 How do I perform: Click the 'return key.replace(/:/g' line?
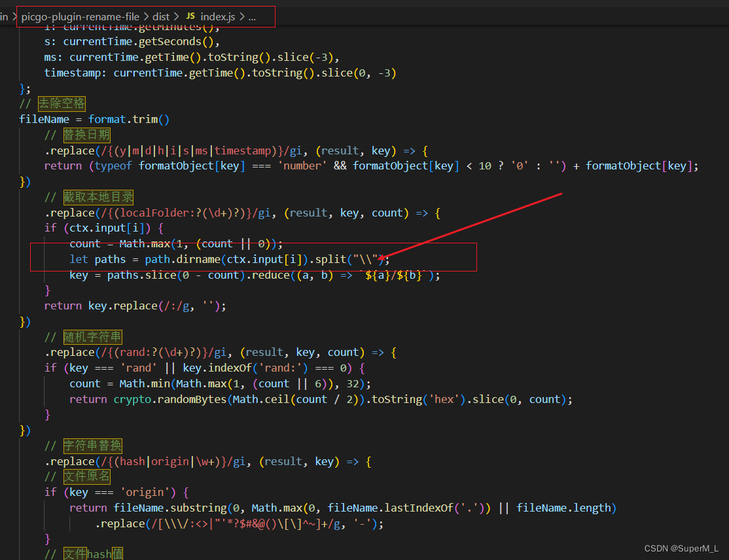click(135, 306)
